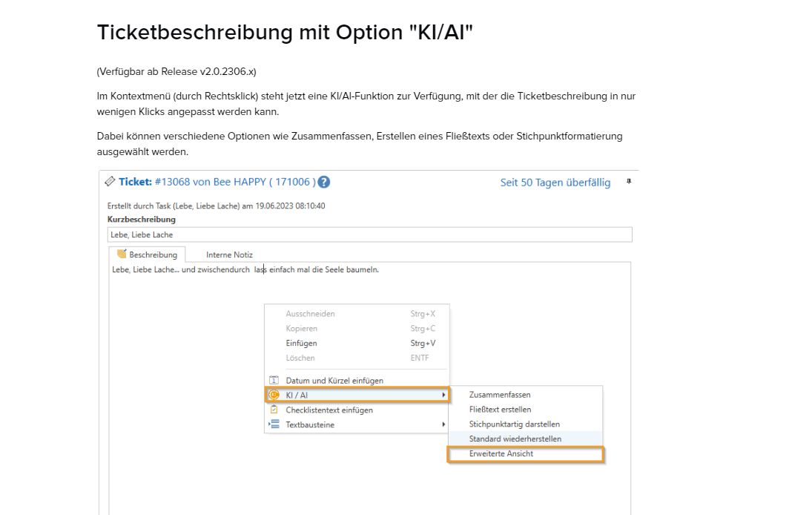
Task: Click the KI / AI orange icon
Action: point(274,395)
